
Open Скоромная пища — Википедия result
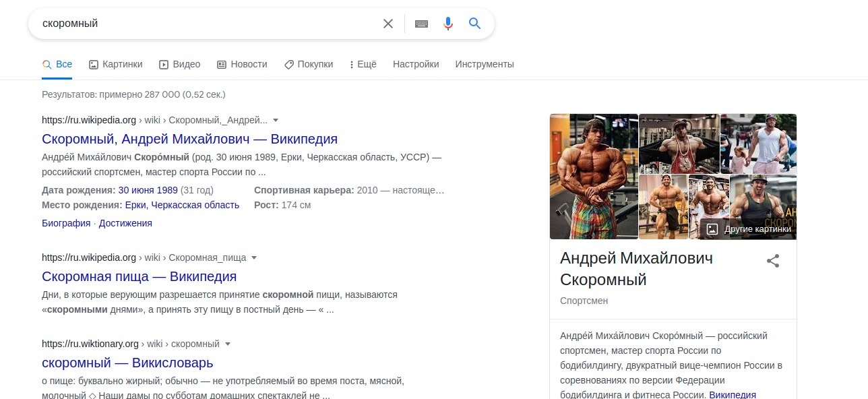139,276
